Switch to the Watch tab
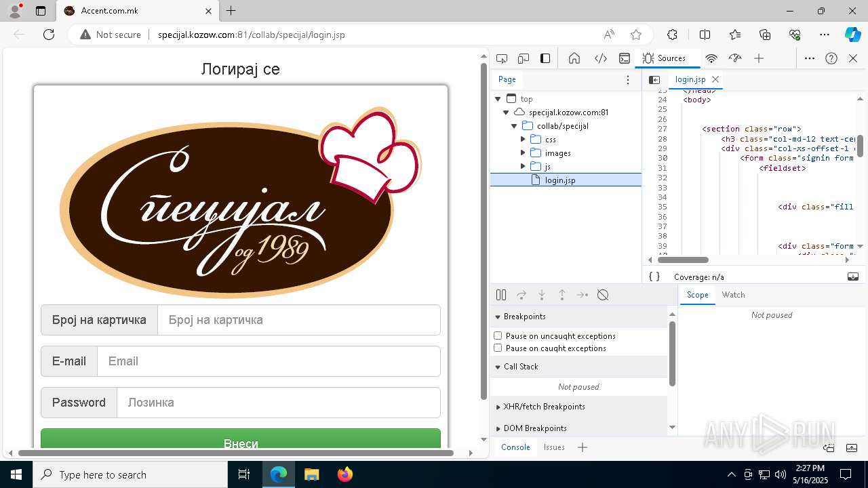 pyautogui.click(x=734, y=295)
